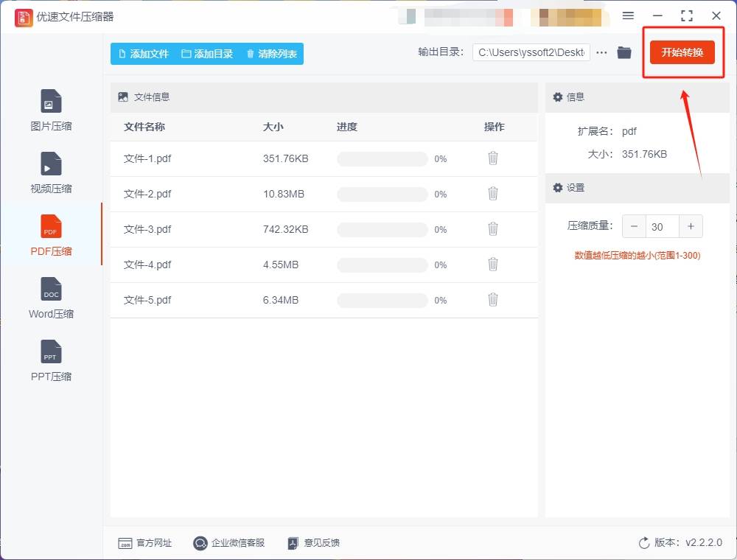The image size is (737, 560).
Task: Click the 进度 column header
Action: click(x=347, y=127)
